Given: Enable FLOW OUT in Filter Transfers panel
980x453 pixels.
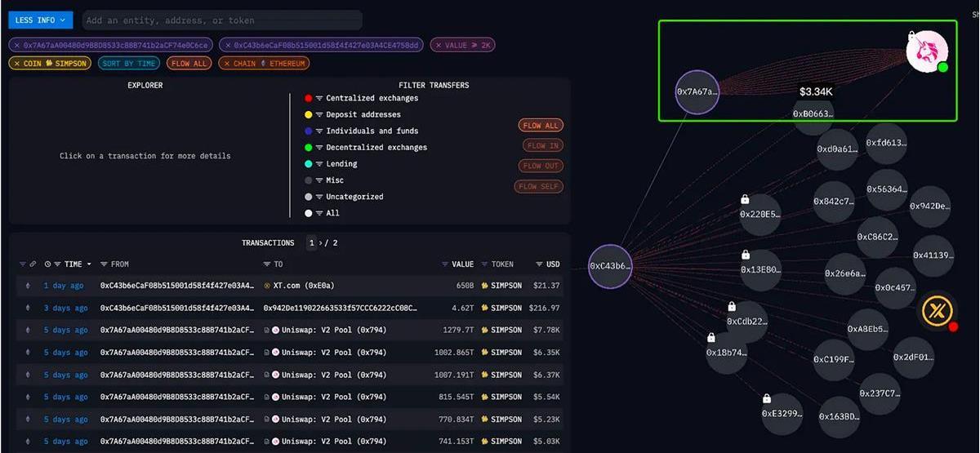Looking at the screenshot, I should click(x=541, y=166).
